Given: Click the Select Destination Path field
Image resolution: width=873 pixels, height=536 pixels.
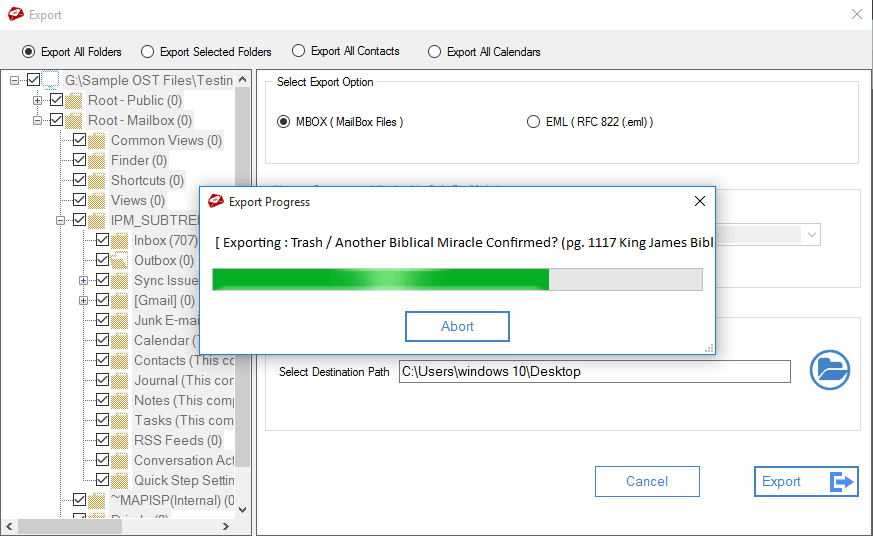Looking at the screenshot, I should click(x=595, y=371).
